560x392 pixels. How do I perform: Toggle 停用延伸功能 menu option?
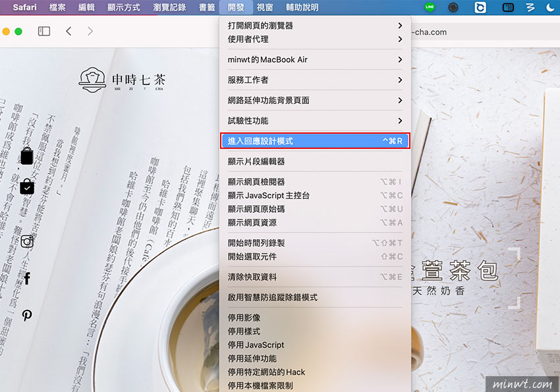tap(315, 358)
